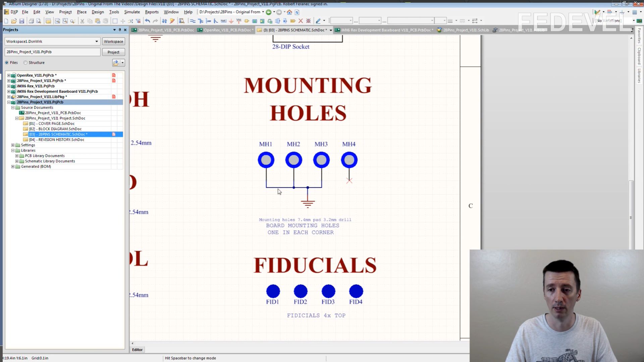Click the Save document icon
This screenshot has width=644, height=362.
click(22, 21)
